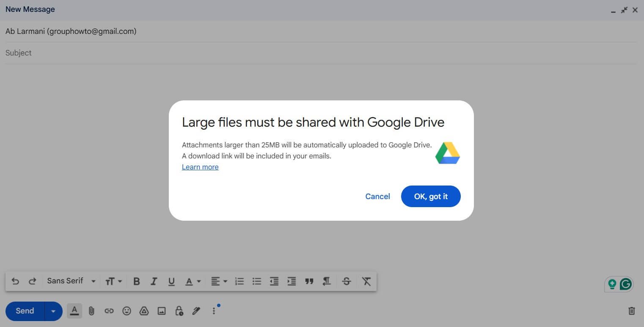Insert a link

coord(109,310)
